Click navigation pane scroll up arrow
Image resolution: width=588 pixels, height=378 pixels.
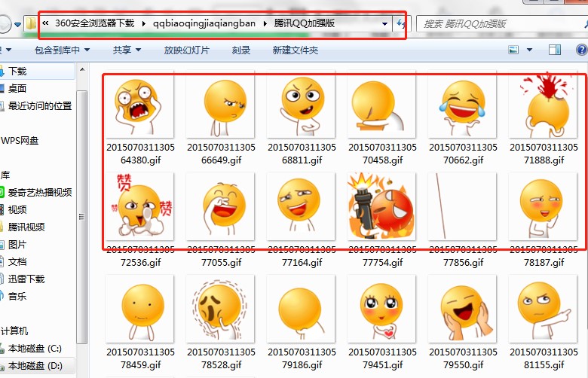click(x=82, y=70)
